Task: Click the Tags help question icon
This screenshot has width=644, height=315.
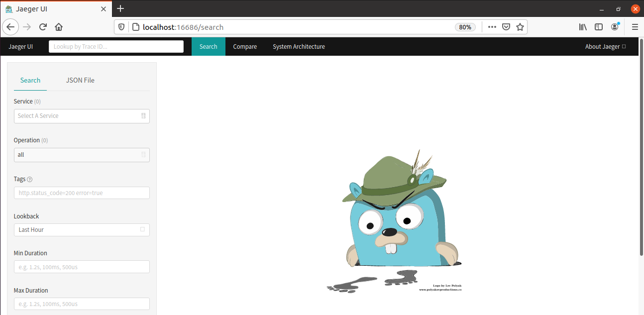Action: (30, 179)
